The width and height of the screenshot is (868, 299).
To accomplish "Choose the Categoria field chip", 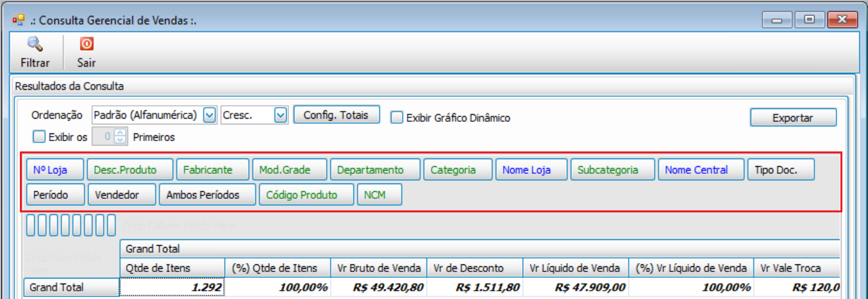I will click(x=458, y=170).
